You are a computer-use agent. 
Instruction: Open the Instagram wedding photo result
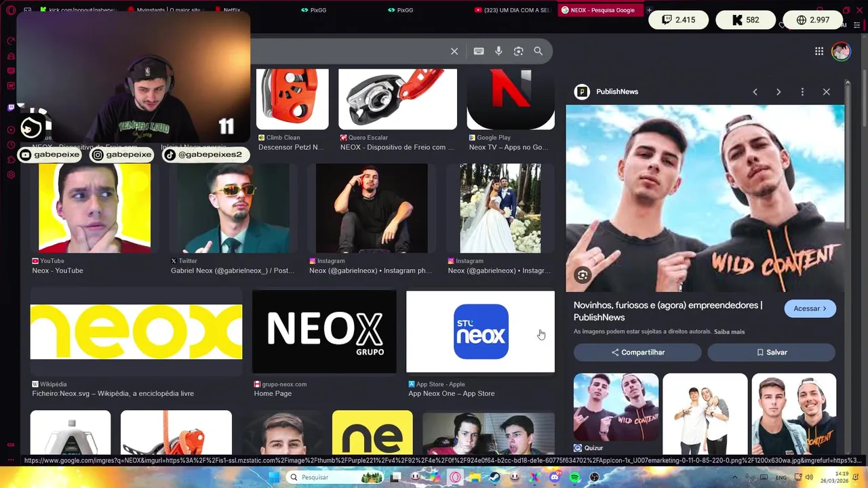(x=500, y=208)
